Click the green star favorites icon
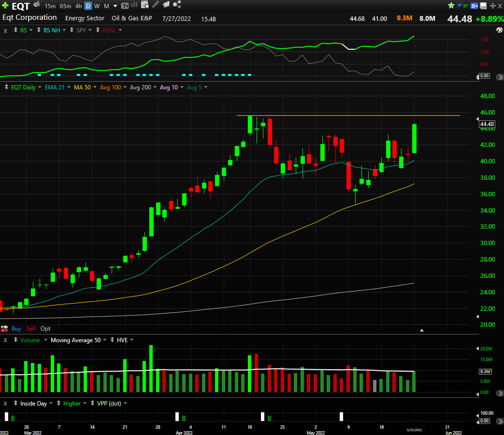 pos(451,5)
